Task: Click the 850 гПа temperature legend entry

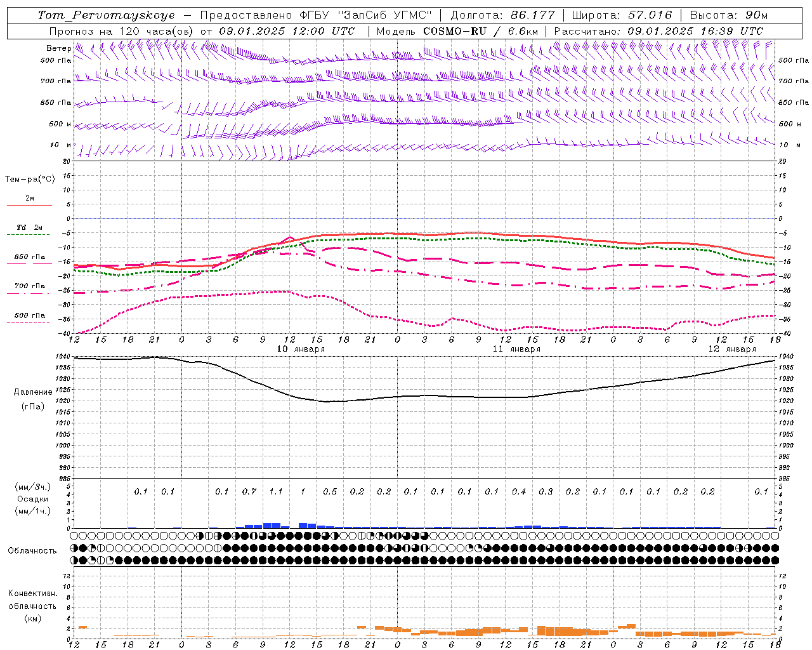Action: (30, 257)
